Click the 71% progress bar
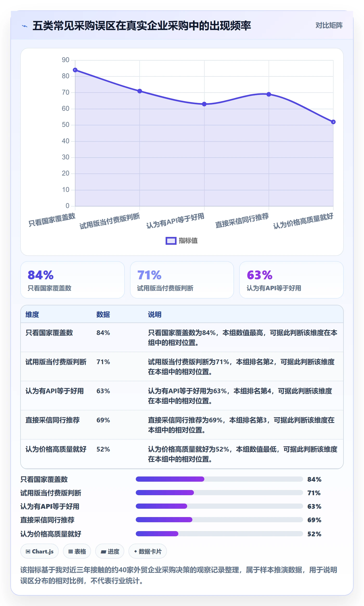The height and width of the screenshot is (606, 364). (x=219, y=493)
